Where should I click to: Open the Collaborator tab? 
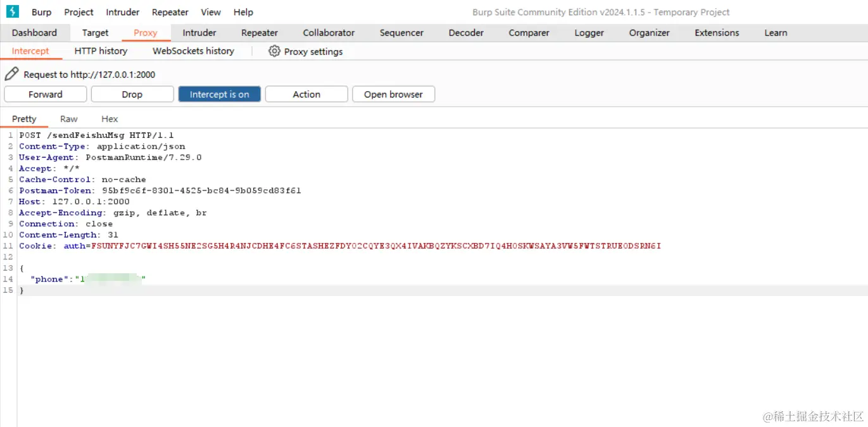[329, 33]
